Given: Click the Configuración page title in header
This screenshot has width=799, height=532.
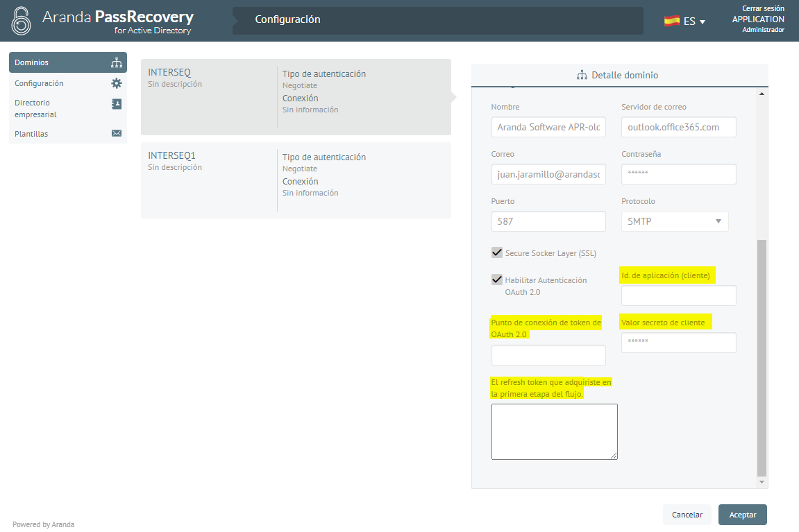Looking at the screenshot, I should pos(288,19).
